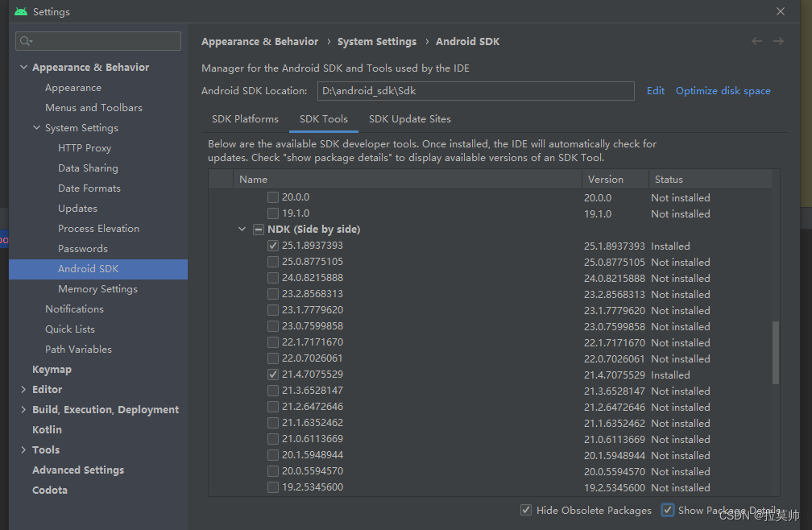This screenshot has width=812, height=530.
Task: Open Quick Lists settings
Action: click(70, 329)
